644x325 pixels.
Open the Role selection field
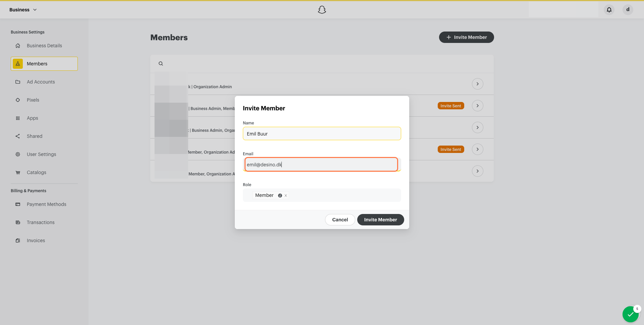(x=322, y=195)
